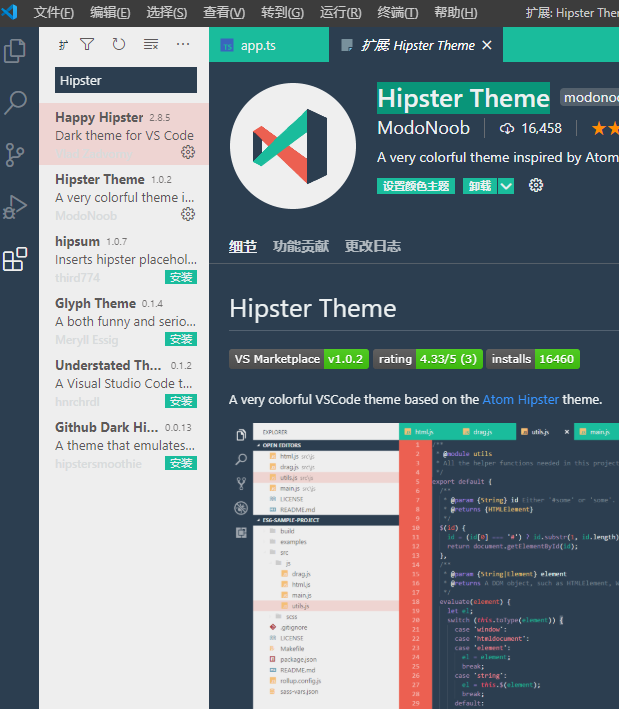Open the 查看(V) menu
The width and height of the screenshot is (619, 709).
224,12
